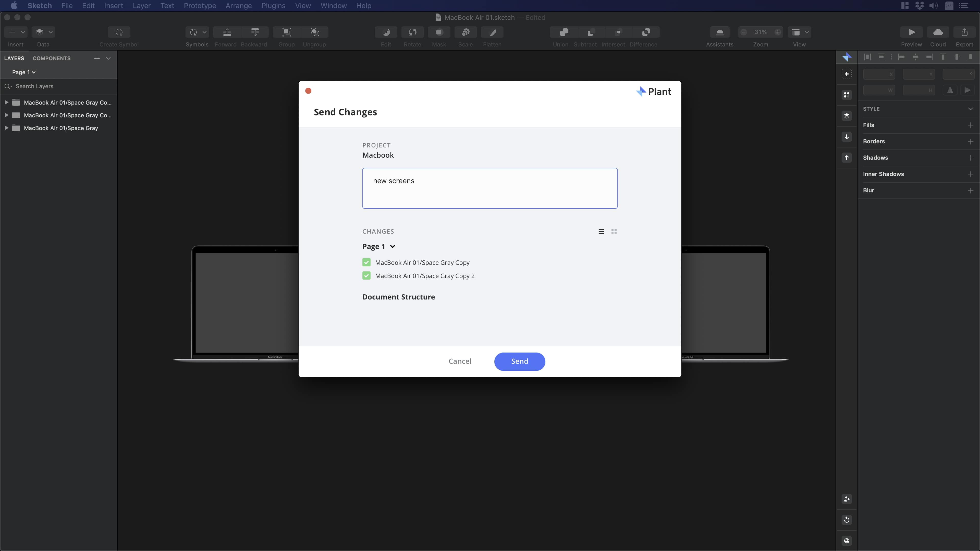Click the commit message text field
Screen dimensions: 980x551
(x=490, y=188)
